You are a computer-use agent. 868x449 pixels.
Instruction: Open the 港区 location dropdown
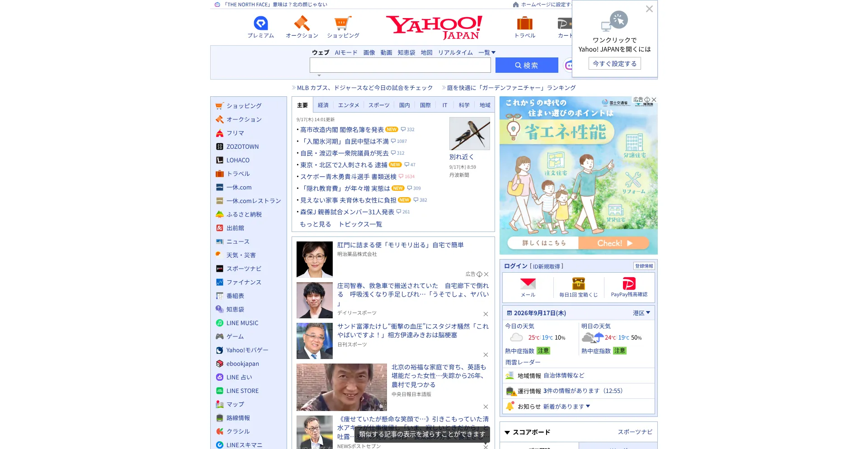click(641, 313)
